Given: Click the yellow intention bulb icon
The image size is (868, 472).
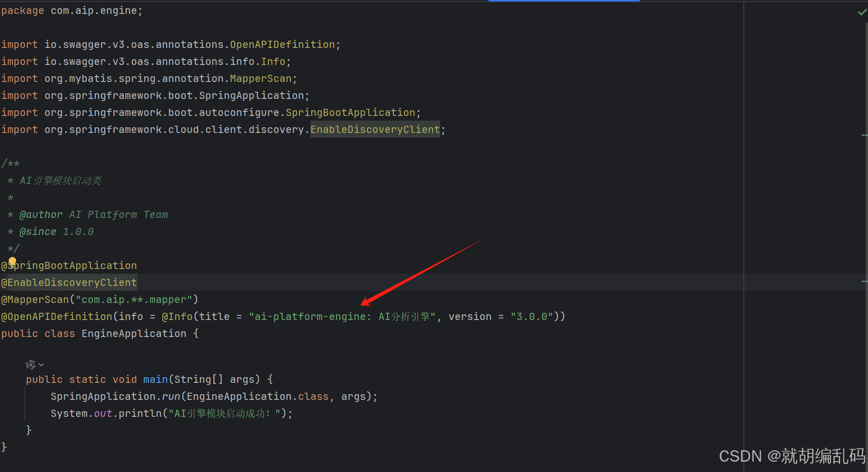Looking at the screenshot, I should 12,261.
